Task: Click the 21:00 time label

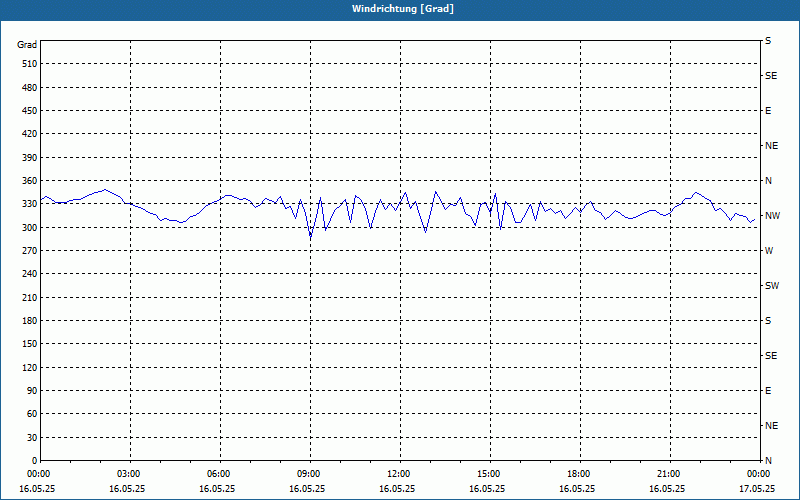Action: tap(668, 474)
